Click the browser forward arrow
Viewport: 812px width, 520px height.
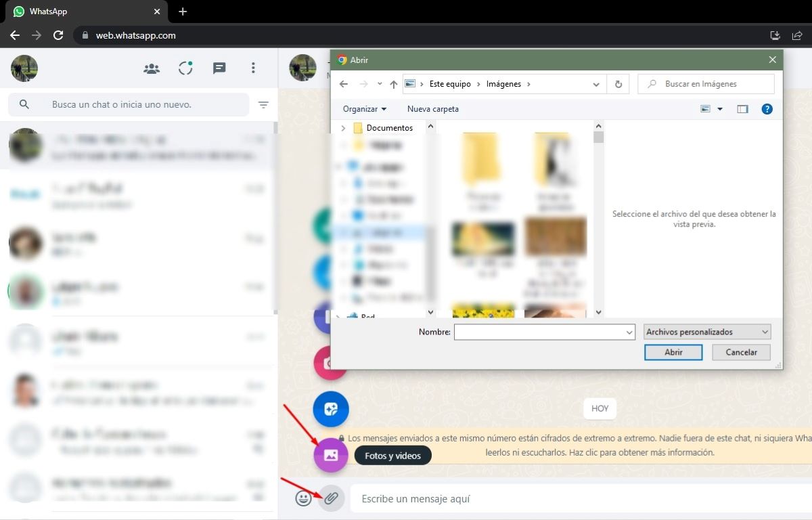37,35
